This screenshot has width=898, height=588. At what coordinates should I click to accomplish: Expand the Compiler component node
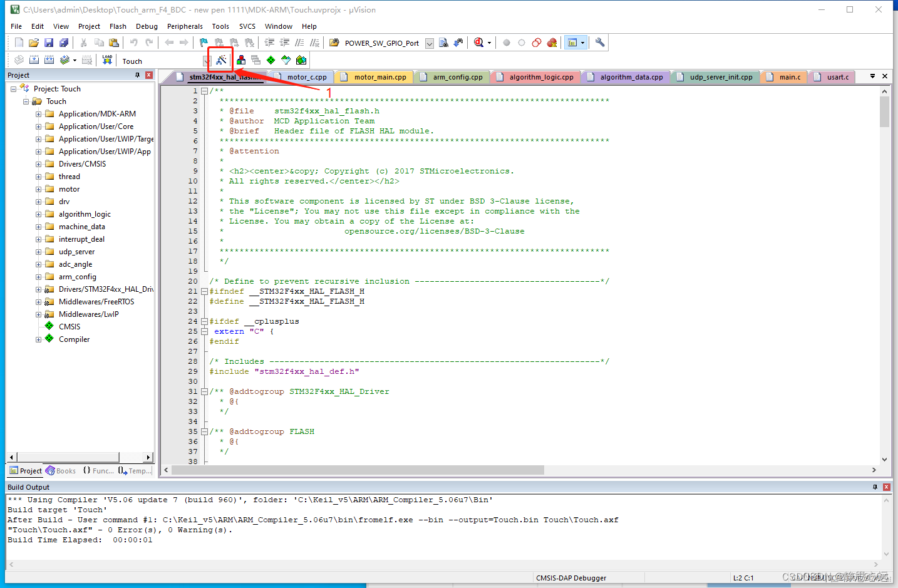coord(39,339)
